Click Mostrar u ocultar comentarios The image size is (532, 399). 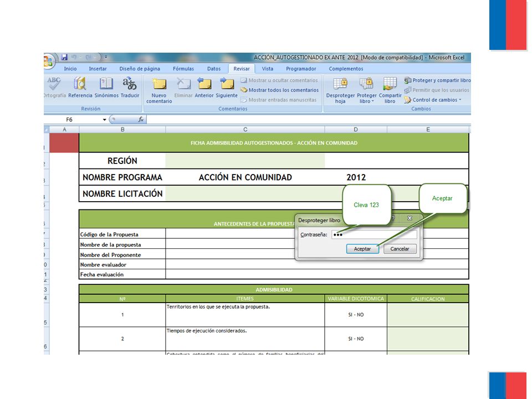[x=279, y=80]
